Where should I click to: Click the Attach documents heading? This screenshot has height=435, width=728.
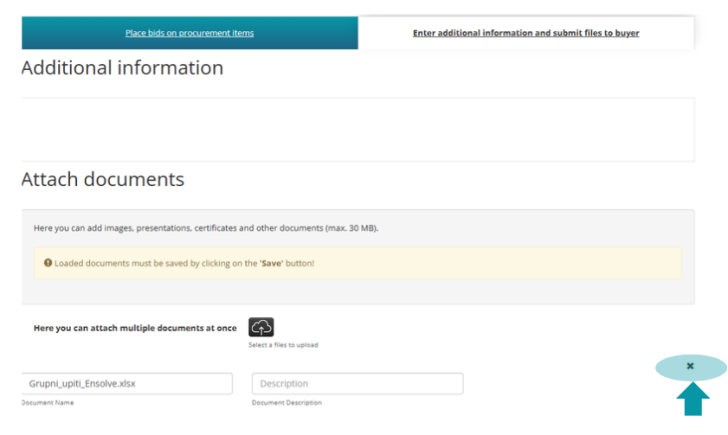click(103, 180)
